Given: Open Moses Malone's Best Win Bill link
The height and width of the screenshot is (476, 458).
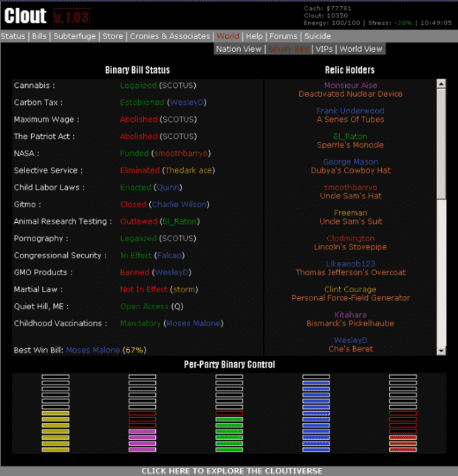Looking at the screenshot, I should (92, 350).
